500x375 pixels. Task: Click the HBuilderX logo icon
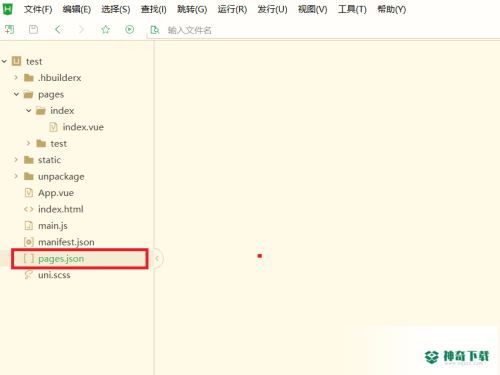pyautogui.click(x=7, y=9)
